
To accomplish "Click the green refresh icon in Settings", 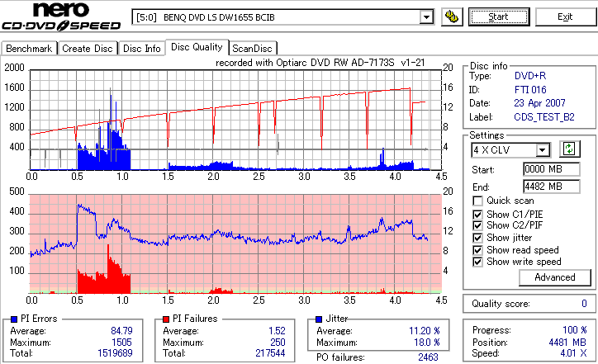I will pyautogui.click(x=569, y=149).
